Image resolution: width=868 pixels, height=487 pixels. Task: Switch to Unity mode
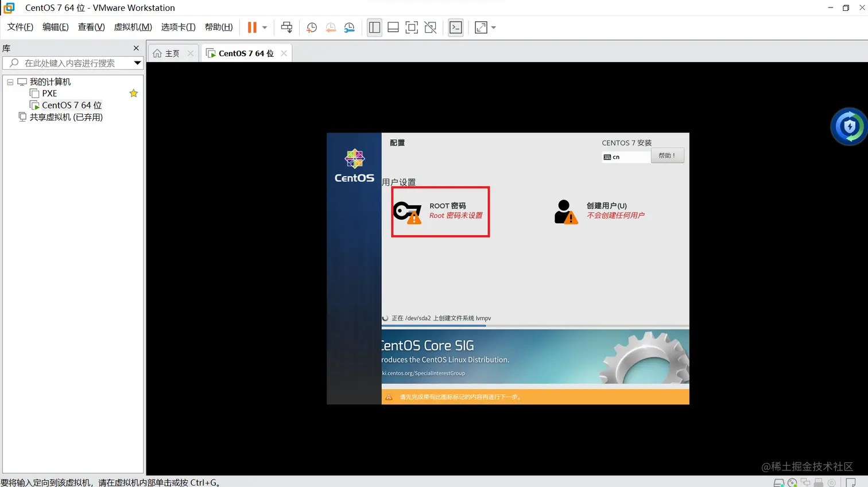(431, 28)
